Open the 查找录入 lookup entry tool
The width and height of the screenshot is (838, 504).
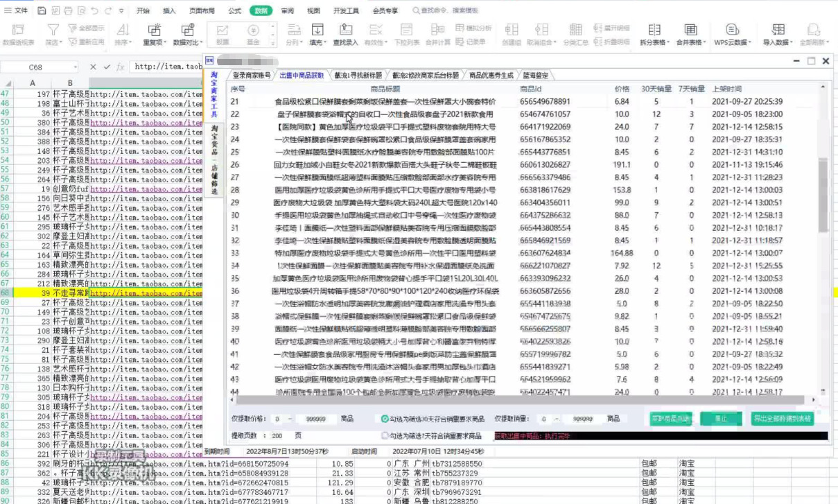[345, 35]
